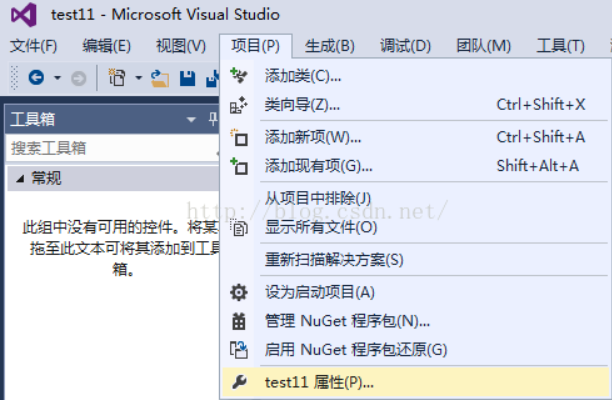Screen dimensions: 612x400
Task: Toggle the 工具箱 auto-hide pin
Action: [213, 119]
